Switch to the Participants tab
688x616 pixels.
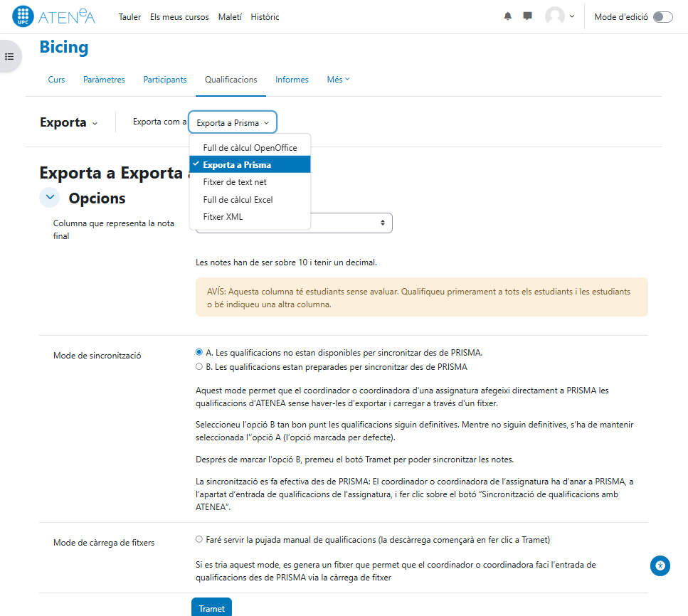[x=164, y=80]
